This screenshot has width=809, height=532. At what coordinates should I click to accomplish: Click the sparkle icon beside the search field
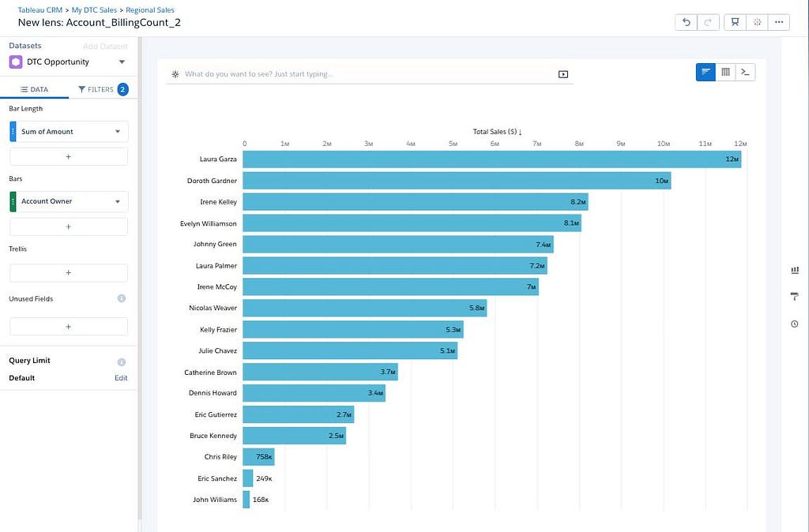[175, 74]
